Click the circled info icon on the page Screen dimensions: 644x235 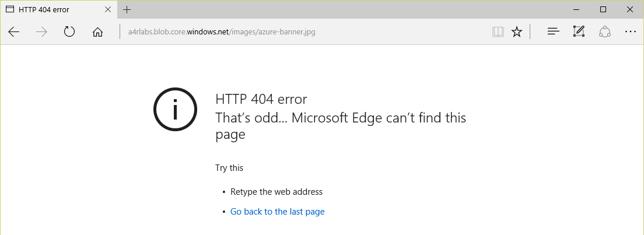(174, 109)
